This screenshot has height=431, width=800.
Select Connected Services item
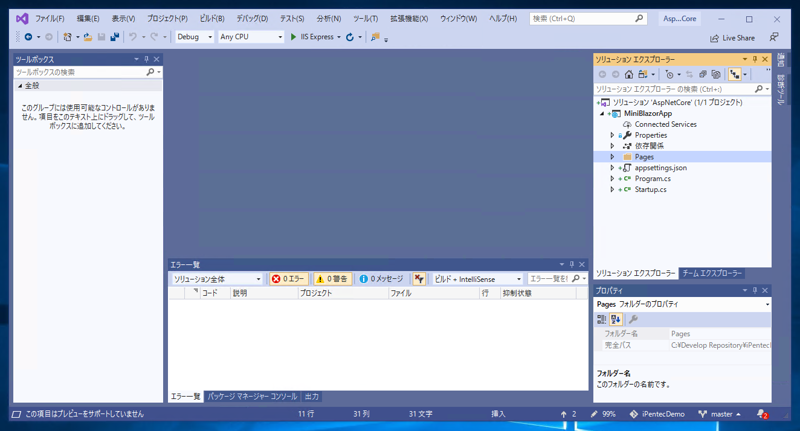[x=665, y=124]
